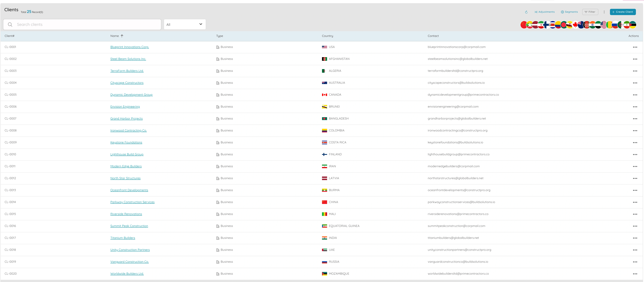
Task: Click the refresh clients icon
Action: coord(526,12)
